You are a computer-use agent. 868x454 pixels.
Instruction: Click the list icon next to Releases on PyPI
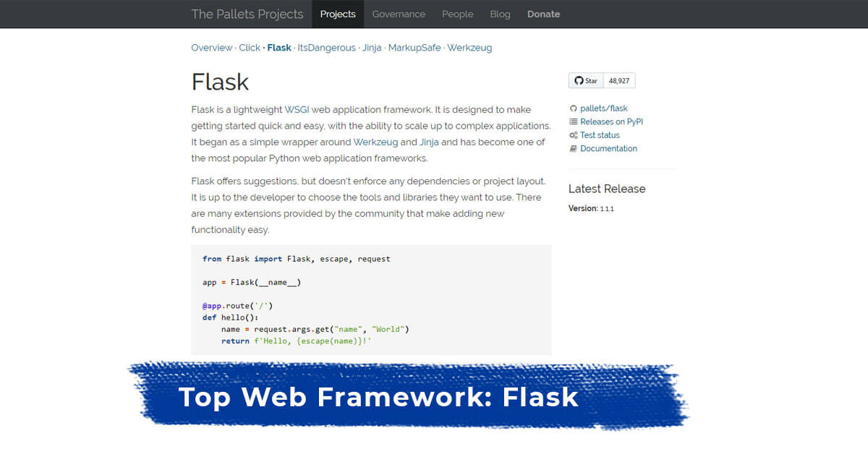click(x=572, y=121)
